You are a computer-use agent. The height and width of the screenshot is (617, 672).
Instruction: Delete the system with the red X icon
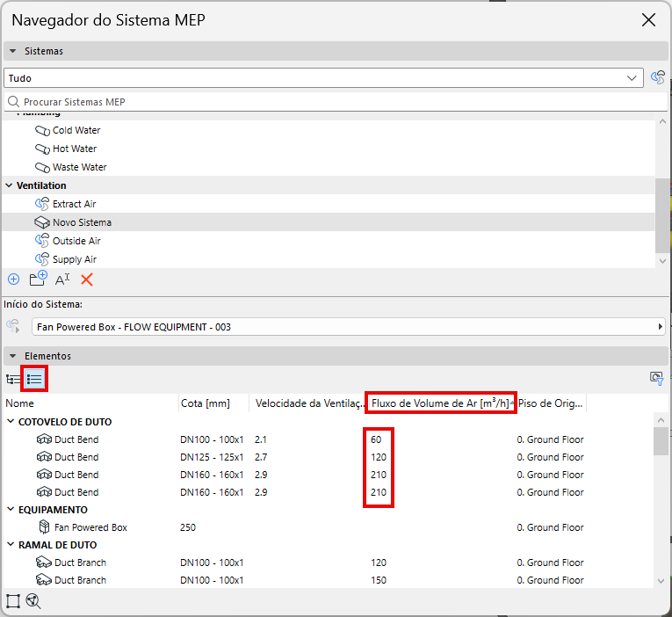pos(87,280)
